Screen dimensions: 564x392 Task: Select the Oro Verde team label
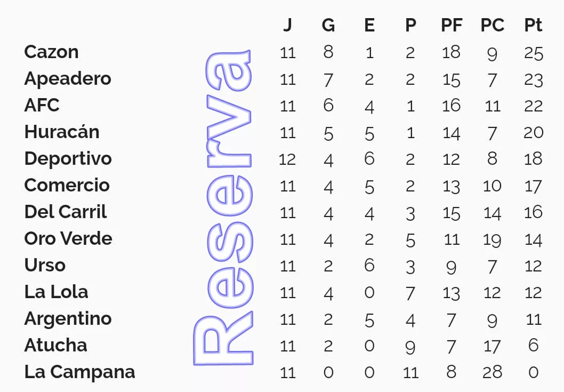[68, 238]
